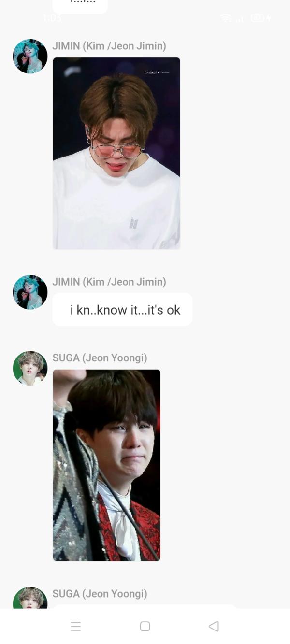Tap the Wi-Fi status bar icon

point(226,18)
